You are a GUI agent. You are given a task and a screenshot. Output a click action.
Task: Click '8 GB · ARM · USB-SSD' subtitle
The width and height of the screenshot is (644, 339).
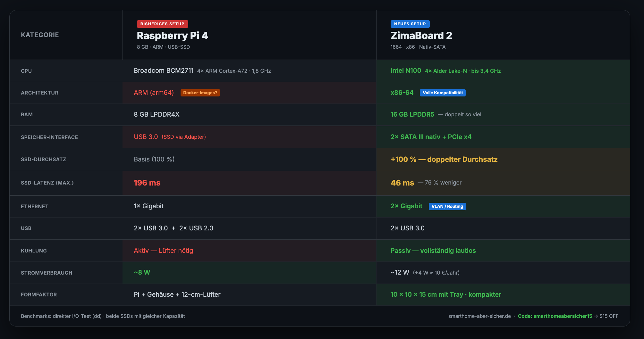click(x=163, y=47)
